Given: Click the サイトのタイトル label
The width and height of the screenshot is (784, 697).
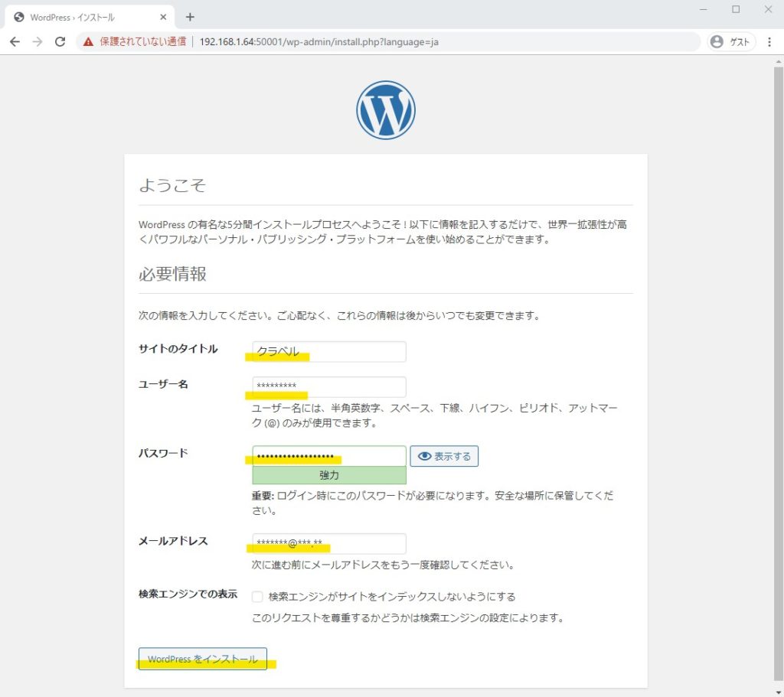Looking at the screenshot, I should coord(178,349).
